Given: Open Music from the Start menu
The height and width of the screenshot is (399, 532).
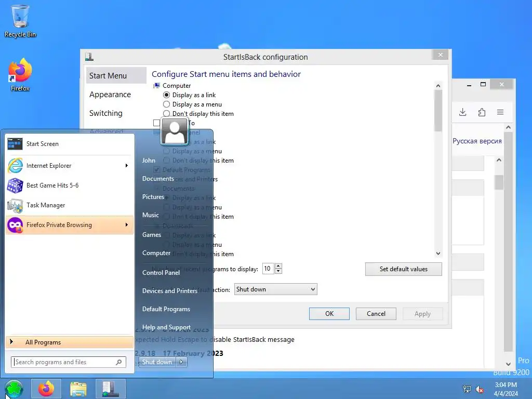Looking at the screenshot, I should pyautogui.click(x=151, y=215).
